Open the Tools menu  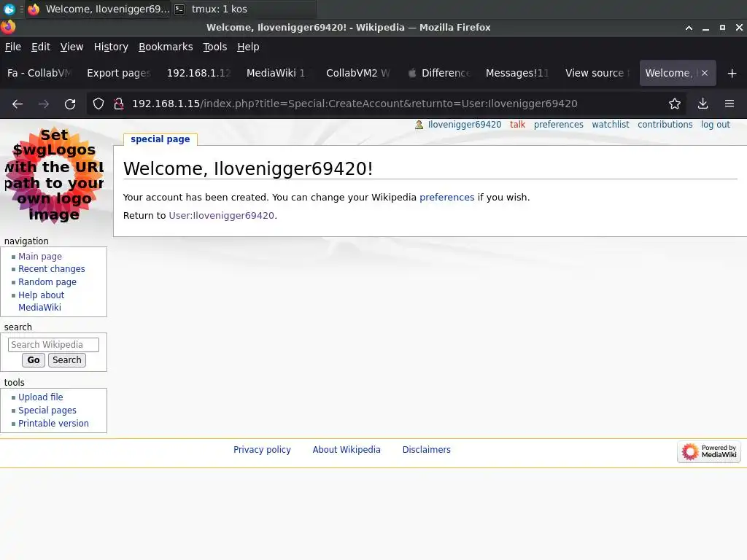tap(215, 47)
